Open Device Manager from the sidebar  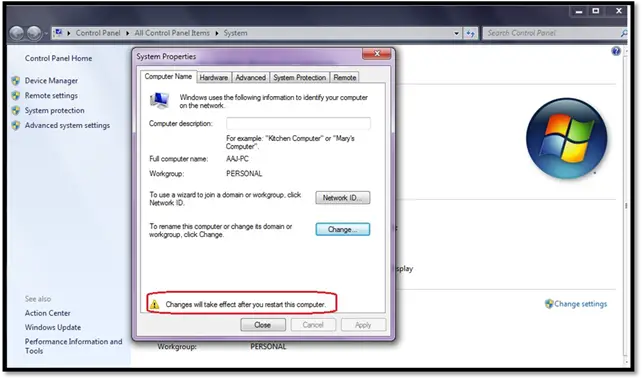point(51,81)
